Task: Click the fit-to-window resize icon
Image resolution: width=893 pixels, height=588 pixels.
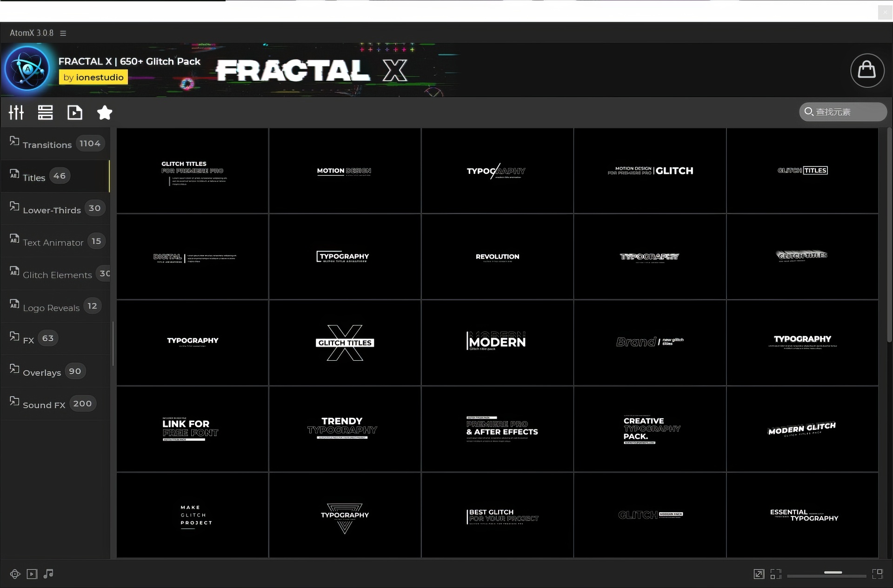Action: click(759, 574)
